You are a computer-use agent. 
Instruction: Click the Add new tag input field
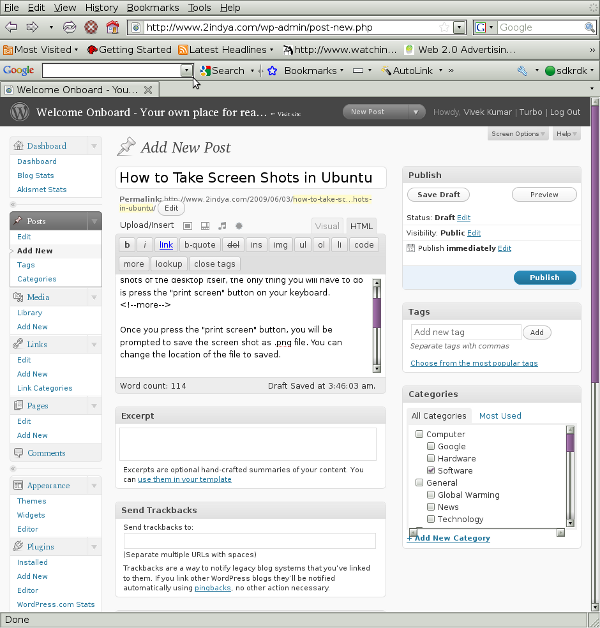(466, 332)
